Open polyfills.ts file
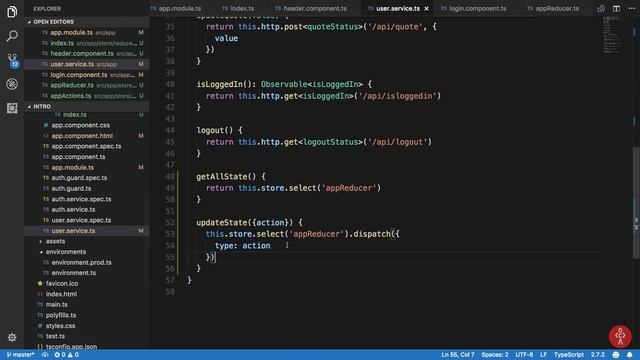The image size is (640, 360). (60, 315)
